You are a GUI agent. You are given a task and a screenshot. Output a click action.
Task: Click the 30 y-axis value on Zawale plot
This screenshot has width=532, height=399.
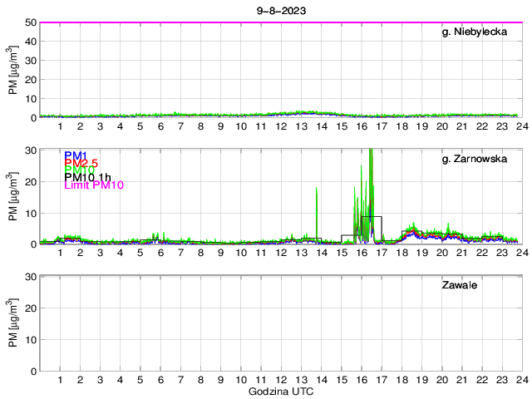click(x=29, y=276)
